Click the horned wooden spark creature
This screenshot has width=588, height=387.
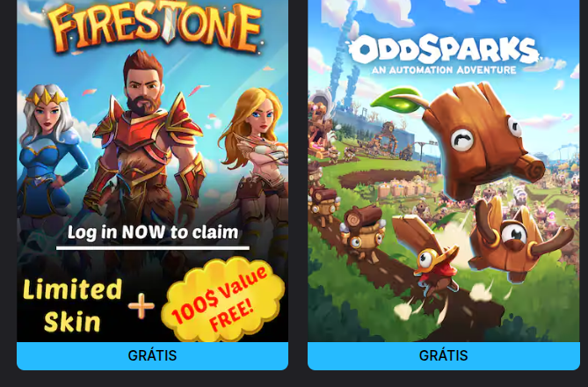519,238
